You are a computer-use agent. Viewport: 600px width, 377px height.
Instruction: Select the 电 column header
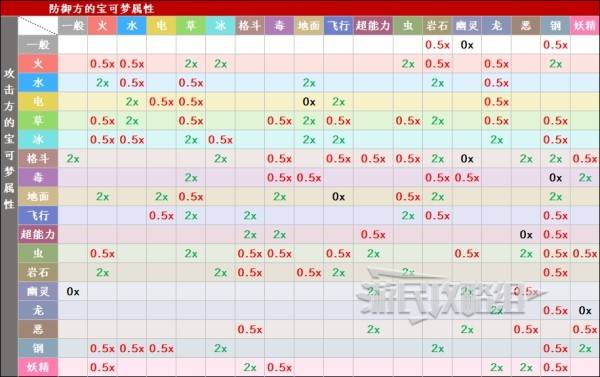(161, 26)
